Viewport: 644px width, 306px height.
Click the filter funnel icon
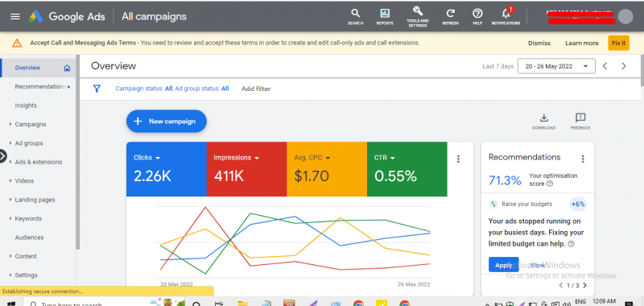[97, 89]
